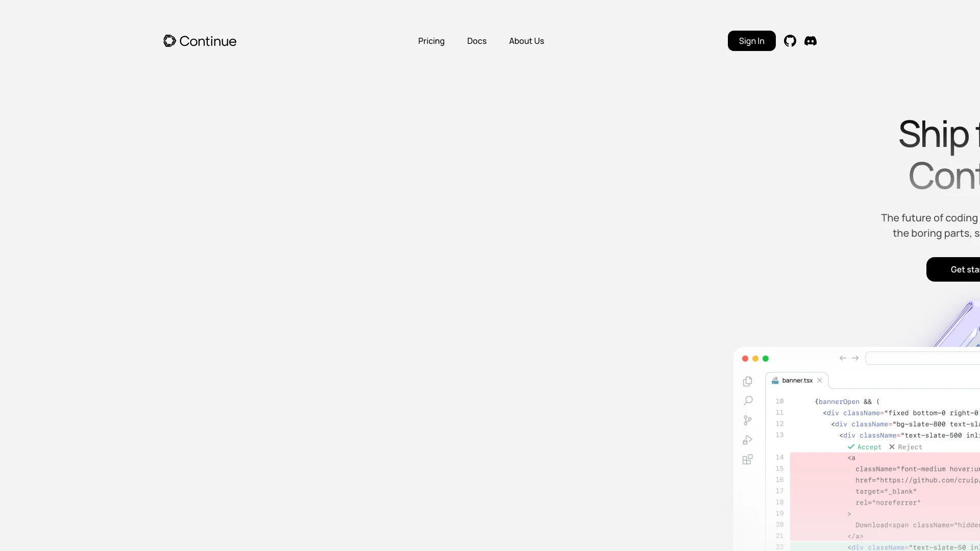980x551 pixels.
Task: Open the Docs menu item
Action: [x=477, y=41]
